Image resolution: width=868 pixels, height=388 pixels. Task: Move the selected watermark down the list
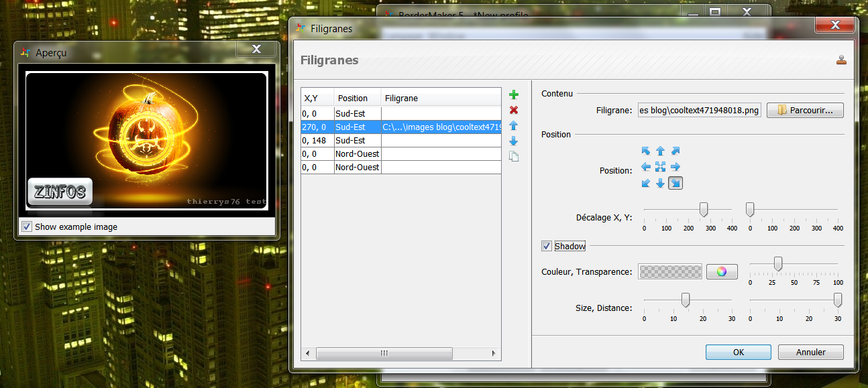tap(512, 141)
